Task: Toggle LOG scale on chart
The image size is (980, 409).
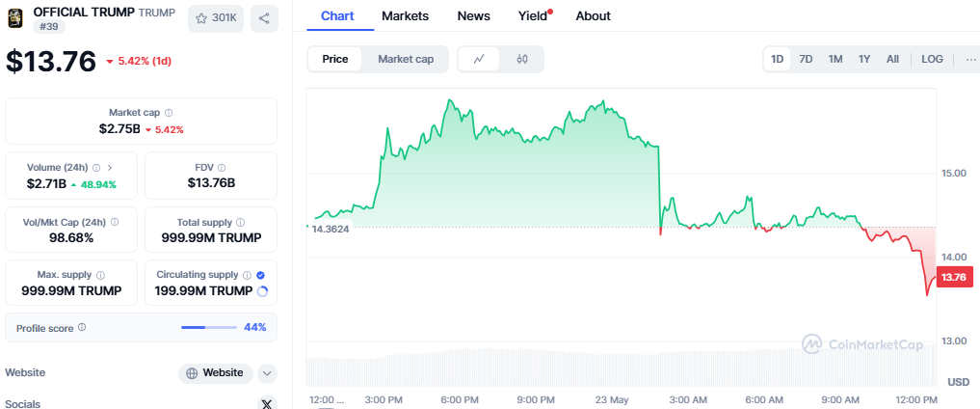Action: (932, 60)
